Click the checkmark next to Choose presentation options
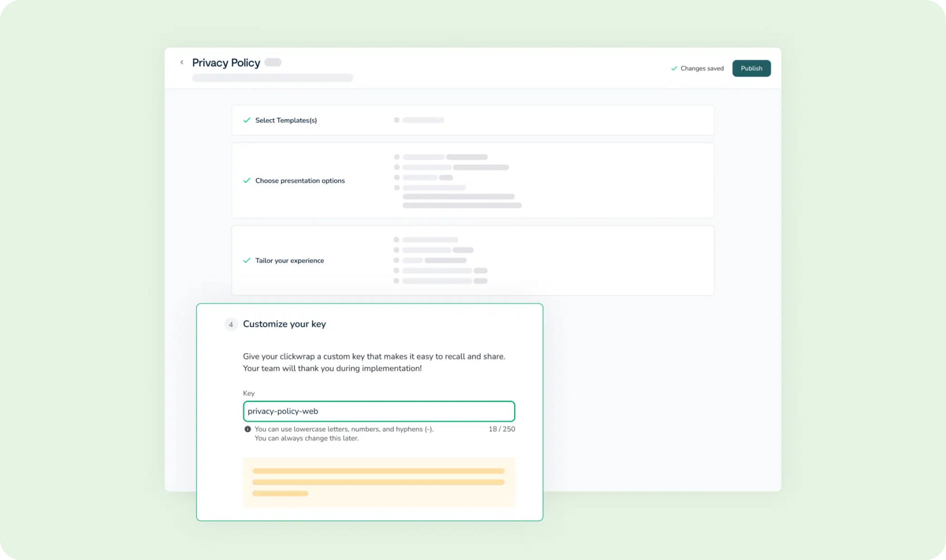 click(247, 180)
